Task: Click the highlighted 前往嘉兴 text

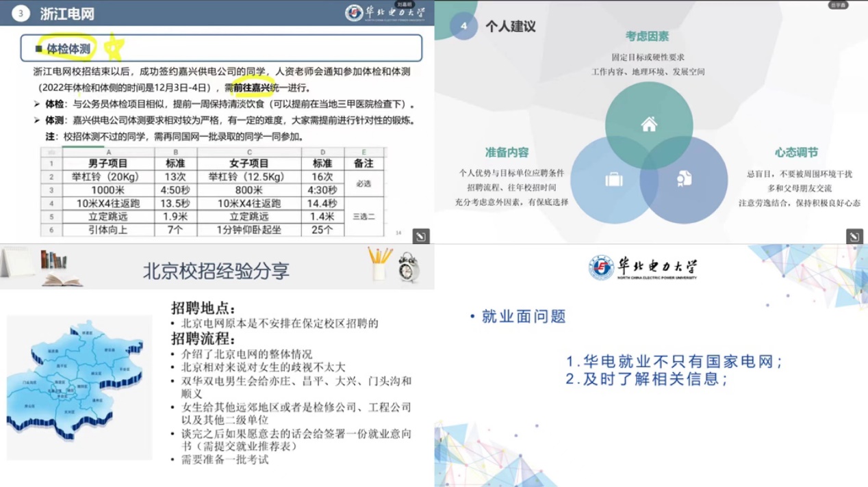Action: 252,88
